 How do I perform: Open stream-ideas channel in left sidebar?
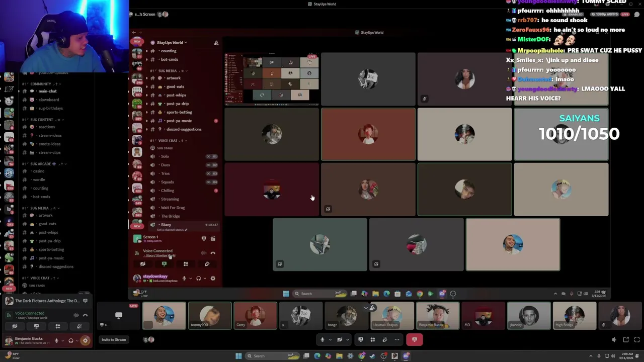pos(50,135)
